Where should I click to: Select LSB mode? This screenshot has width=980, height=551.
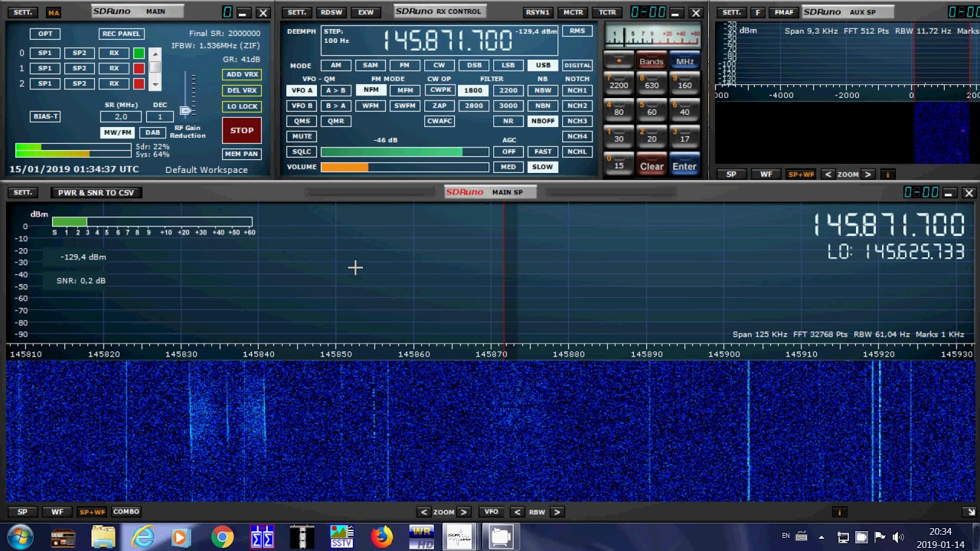click(x=508, y=65)
